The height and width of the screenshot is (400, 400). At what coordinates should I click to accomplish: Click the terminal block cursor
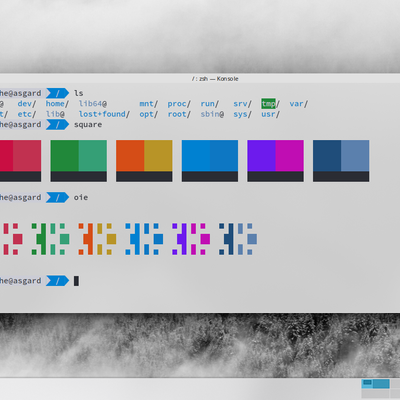[x=76, y=281]
